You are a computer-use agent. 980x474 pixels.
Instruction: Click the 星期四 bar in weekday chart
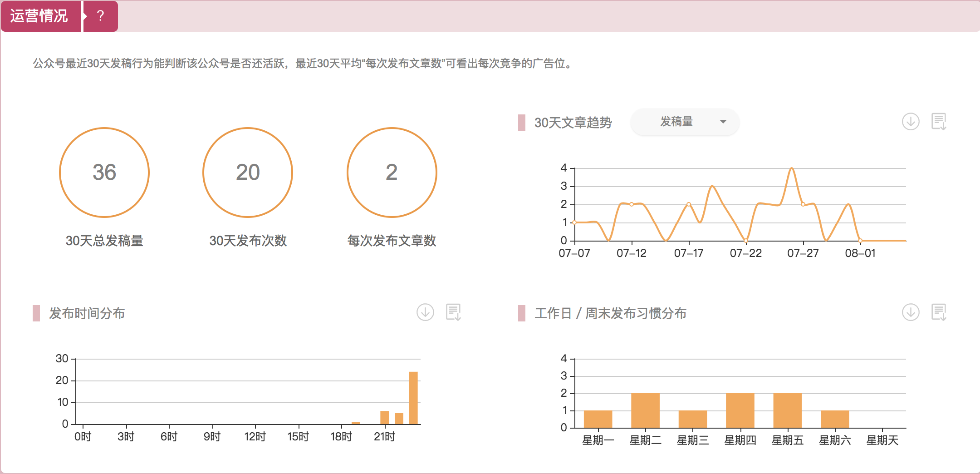[740, 410]
